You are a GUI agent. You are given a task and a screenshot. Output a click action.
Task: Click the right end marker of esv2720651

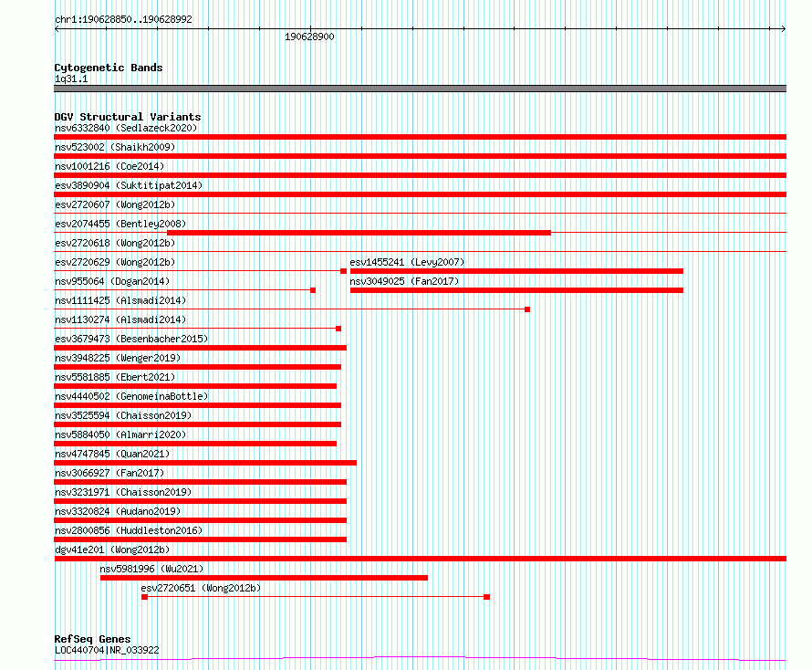click(487, 597)
